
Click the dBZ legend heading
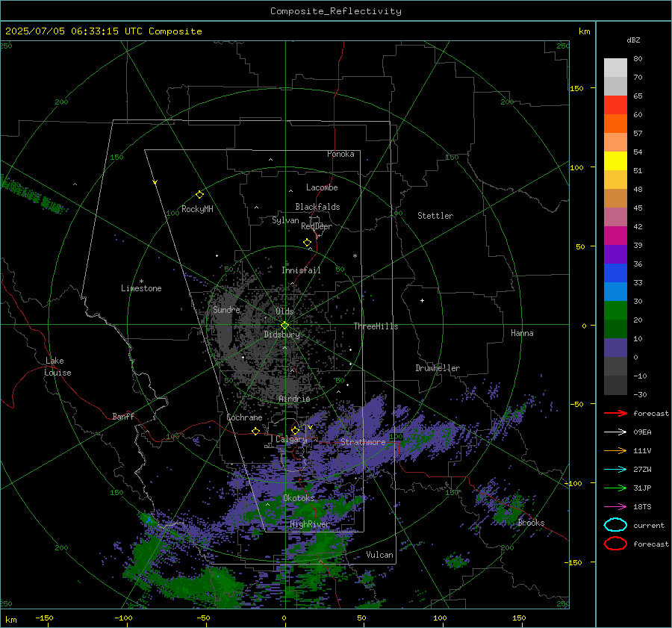pos(633,40)
